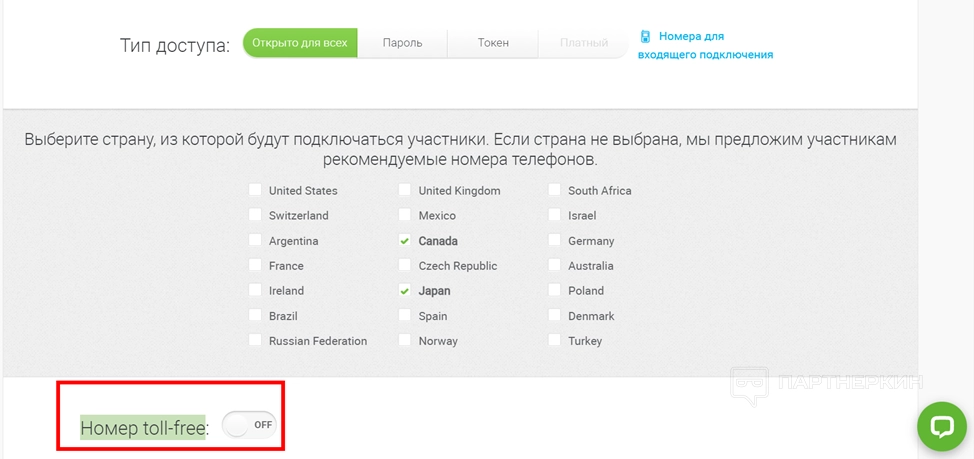This screenshot has height=459, width=974.
Task: Check the South Africa checkbox
Action: click(x=555, y=190)
